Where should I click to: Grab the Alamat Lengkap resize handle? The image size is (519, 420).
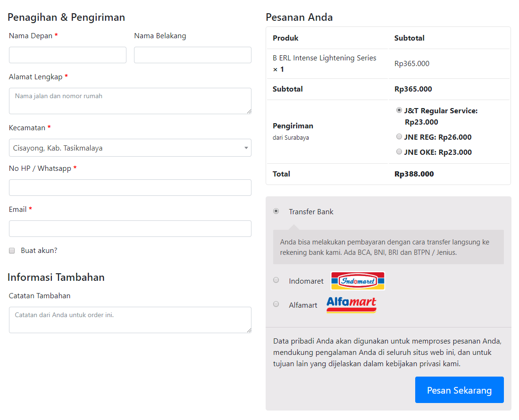pyautogui.click(x=249, y=111)
